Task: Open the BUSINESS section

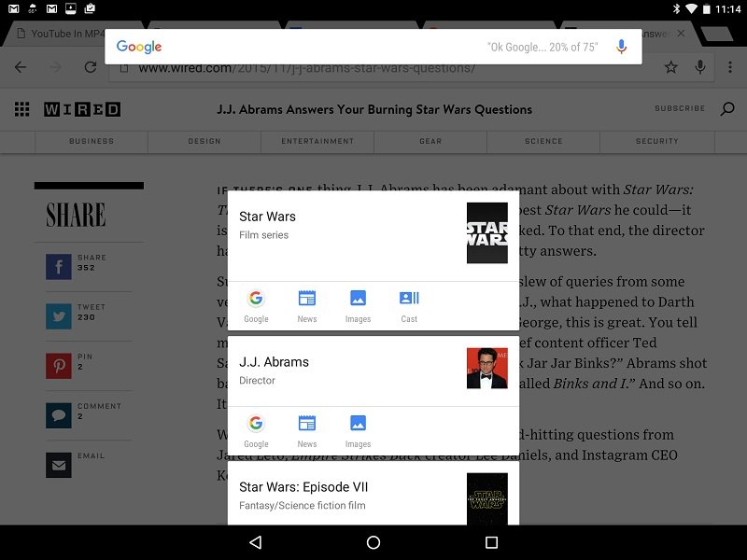Action: (92, 142)
